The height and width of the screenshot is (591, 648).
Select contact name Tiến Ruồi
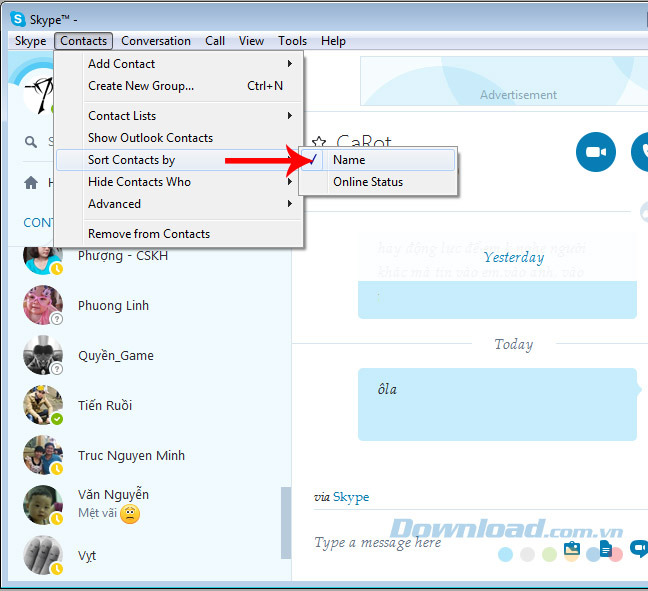pyautogui.click(x=105, y=405)
